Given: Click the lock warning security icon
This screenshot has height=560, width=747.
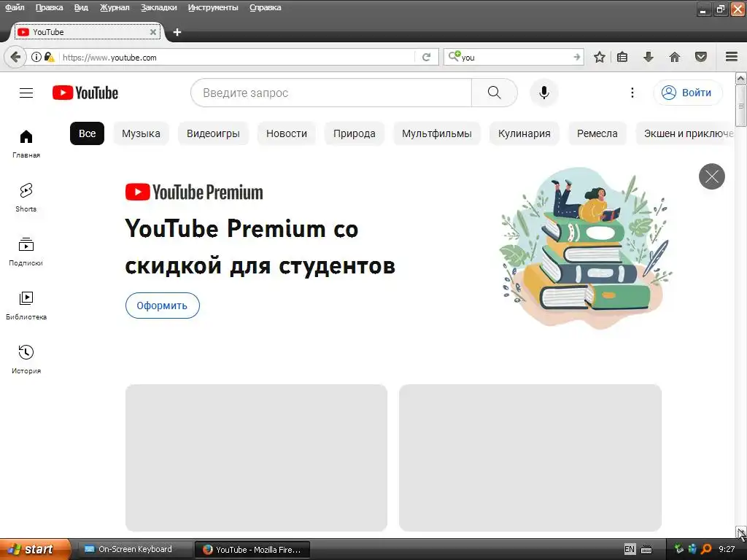Looking at the screenshot, I should coord(50,57).
